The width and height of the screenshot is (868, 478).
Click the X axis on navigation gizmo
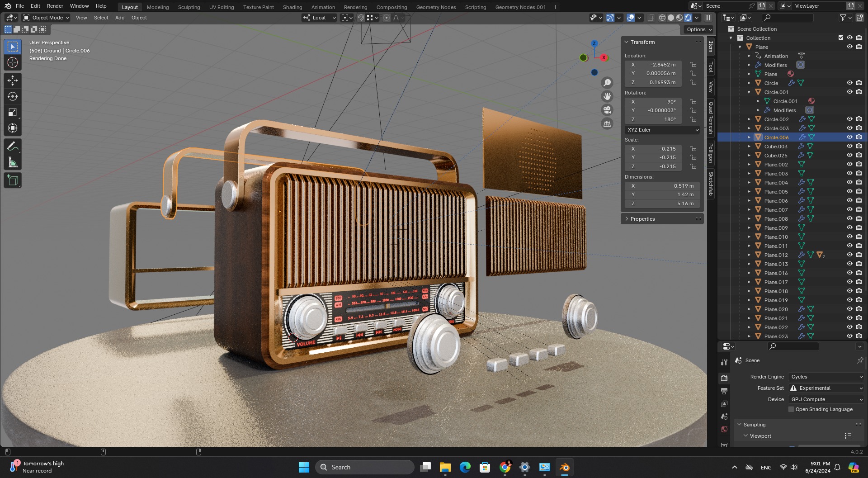point(604,57)
